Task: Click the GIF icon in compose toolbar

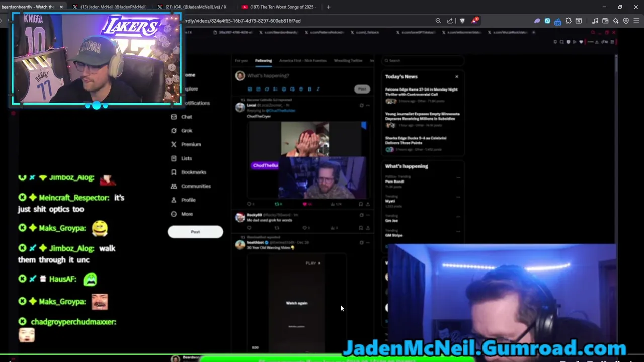Action: click(258, 89)
